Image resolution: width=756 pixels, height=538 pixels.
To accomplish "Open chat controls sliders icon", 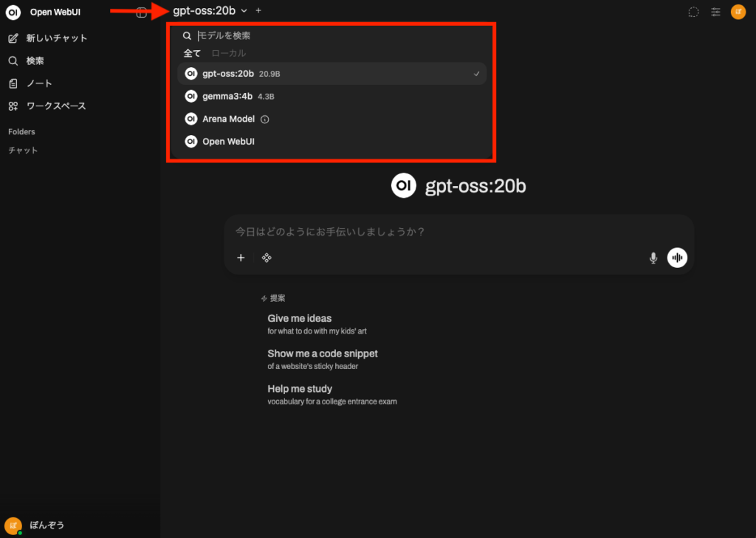I will coord(715,12).
